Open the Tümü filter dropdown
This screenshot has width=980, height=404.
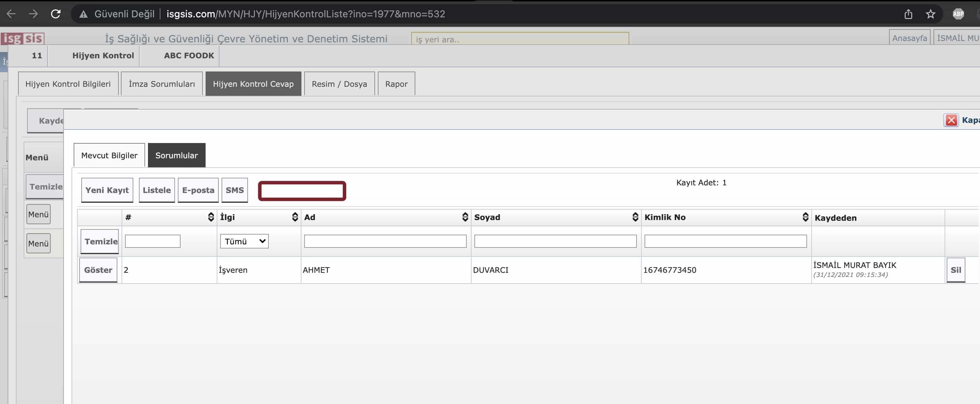pos(244,241)
